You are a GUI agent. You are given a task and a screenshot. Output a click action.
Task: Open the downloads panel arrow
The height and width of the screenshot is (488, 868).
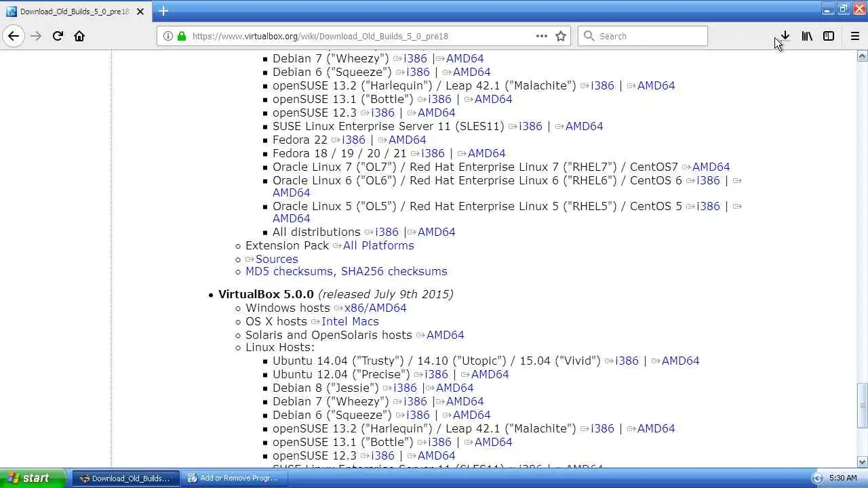coord(785,36)
